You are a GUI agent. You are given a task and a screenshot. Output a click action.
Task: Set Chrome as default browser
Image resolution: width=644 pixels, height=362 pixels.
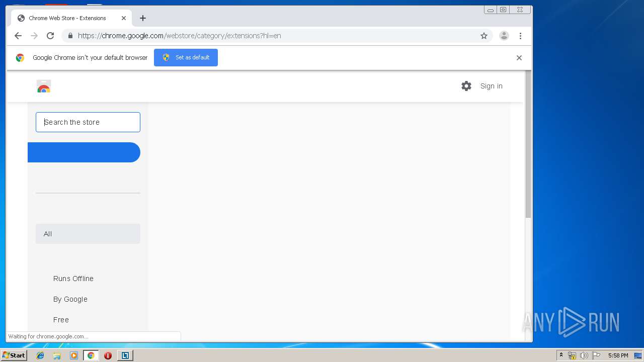coord(186,57)
